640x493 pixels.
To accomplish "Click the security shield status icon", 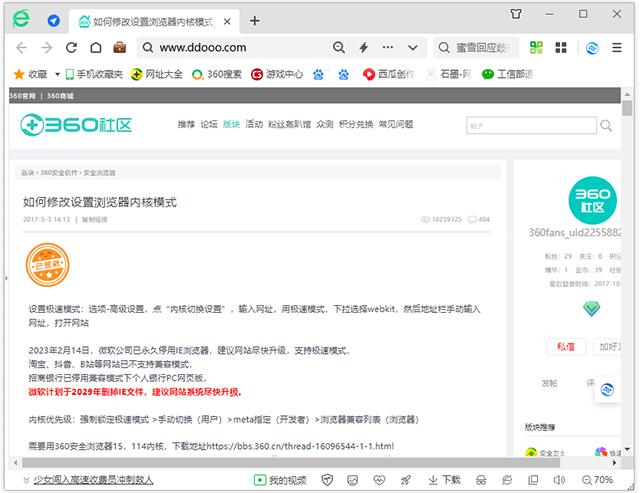I will point(327,480).
